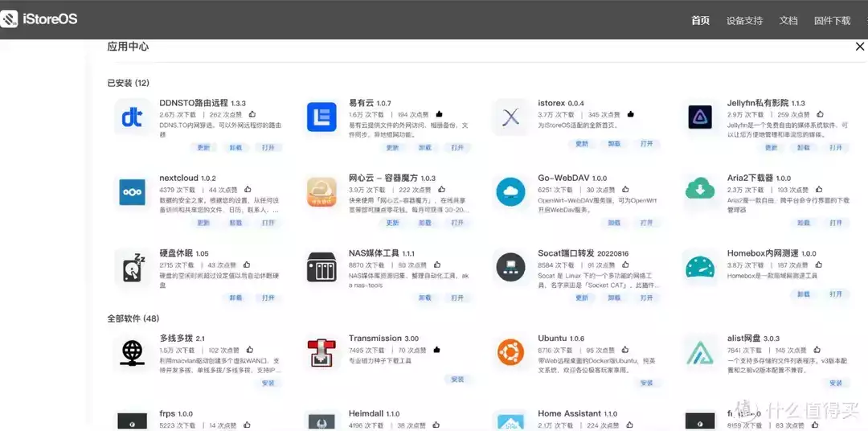
Task: Open the Aria2下载器 app
Action: (x=835, y=223)
